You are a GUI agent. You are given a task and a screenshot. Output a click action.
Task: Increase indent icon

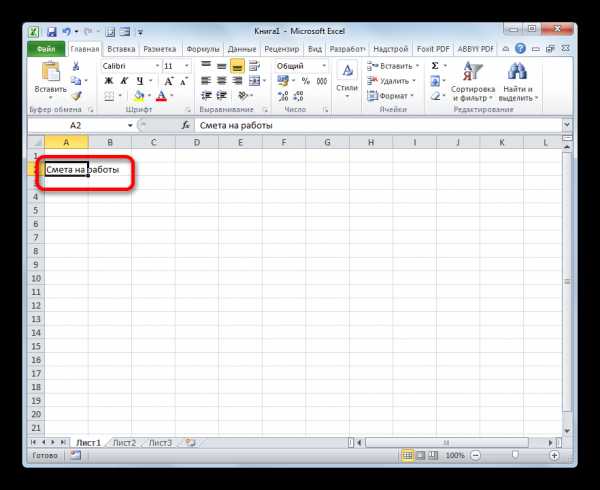click(222, 96)
